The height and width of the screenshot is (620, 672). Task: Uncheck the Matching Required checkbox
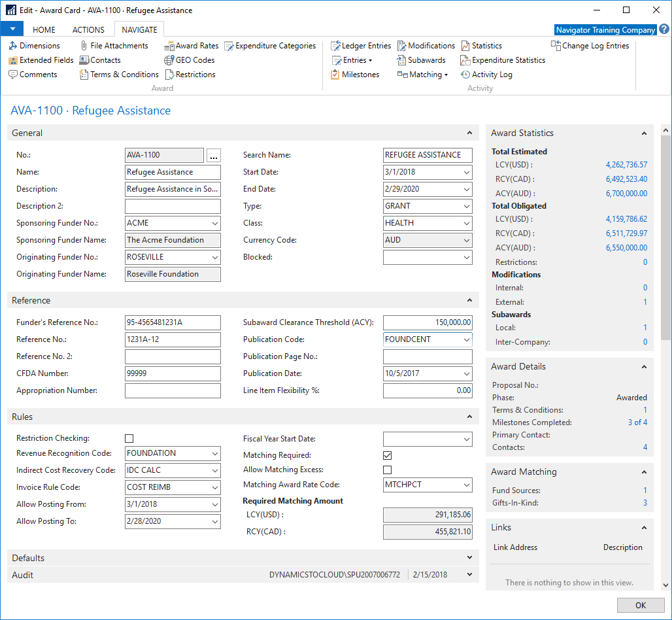pyautogui.click(x=388, y=455)
